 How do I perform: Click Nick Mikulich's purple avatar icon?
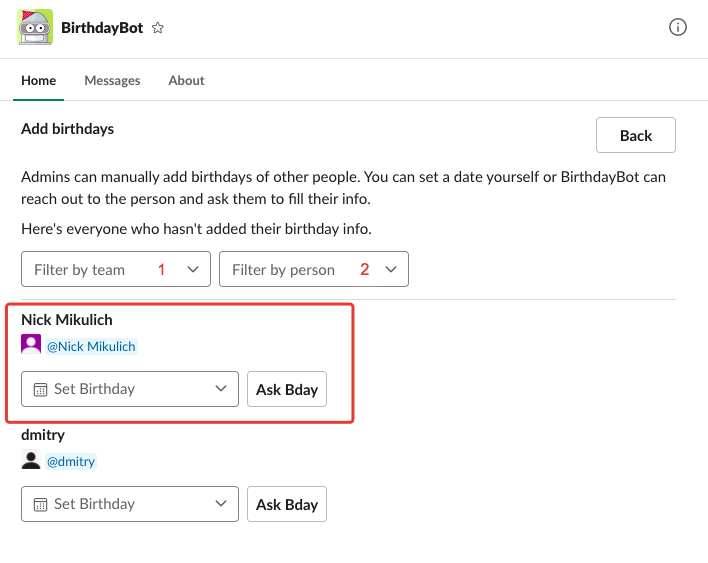[31, 346]
